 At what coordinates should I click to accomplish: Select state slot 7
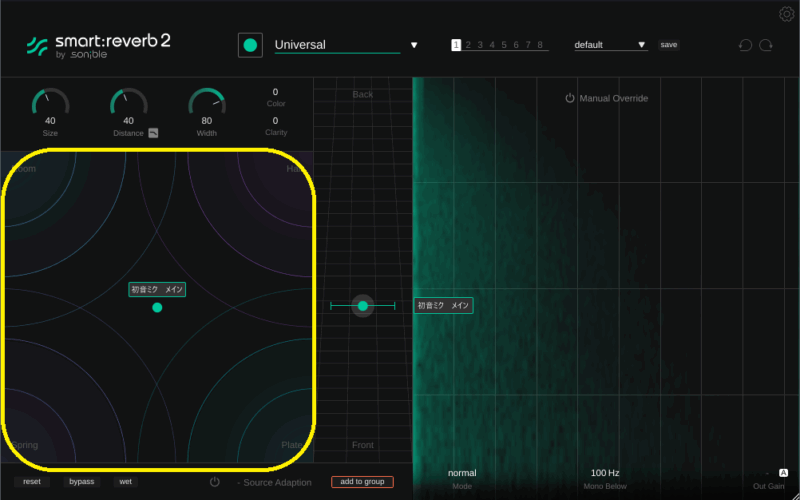pyautogui.click(x=528, y=45)
